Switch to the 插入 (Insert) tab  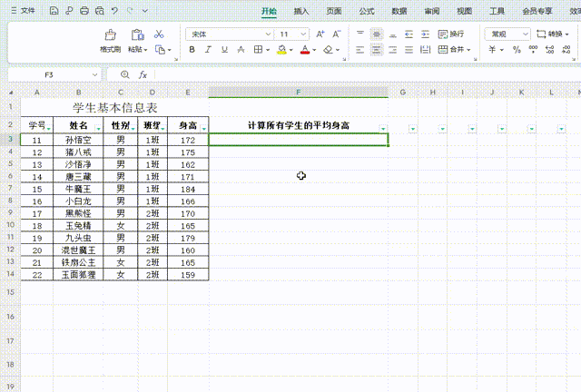301,11
